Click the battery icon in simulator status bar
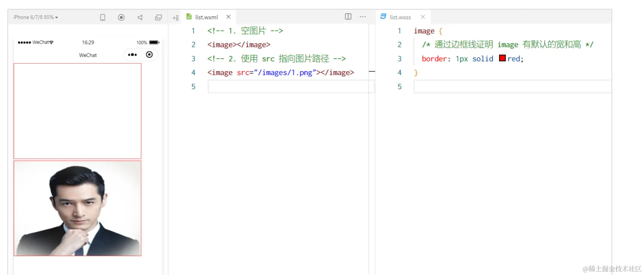The image size is (644, 275). (x=154, y=43)
